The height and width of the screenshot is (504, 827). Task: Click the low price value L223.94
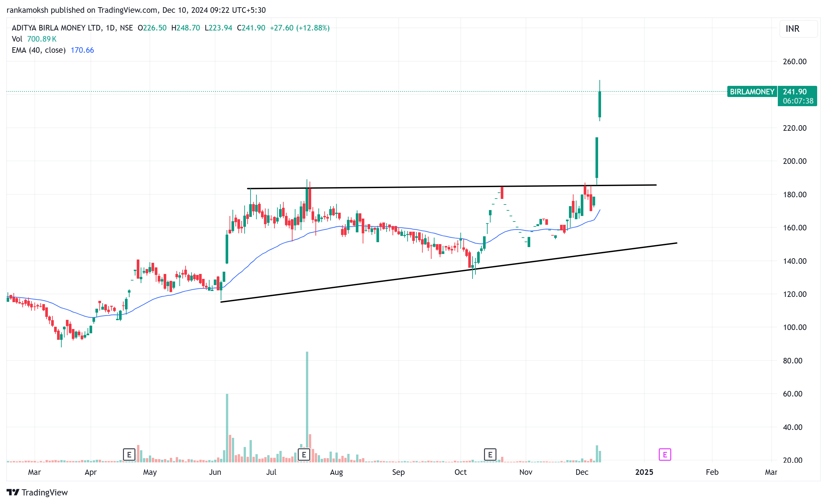click(218, 28)
